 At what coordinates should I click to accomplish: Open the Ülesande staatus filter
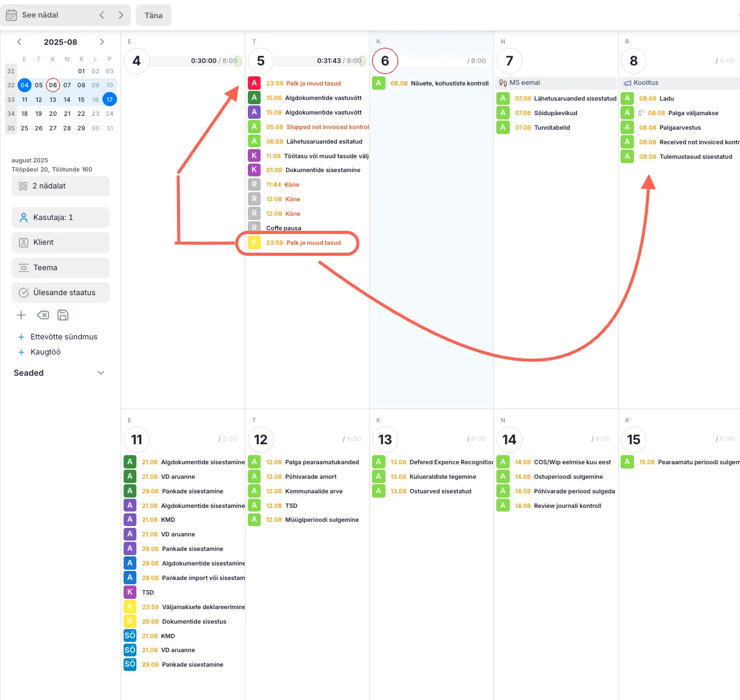pyautogui.click(x=61, y=293)
